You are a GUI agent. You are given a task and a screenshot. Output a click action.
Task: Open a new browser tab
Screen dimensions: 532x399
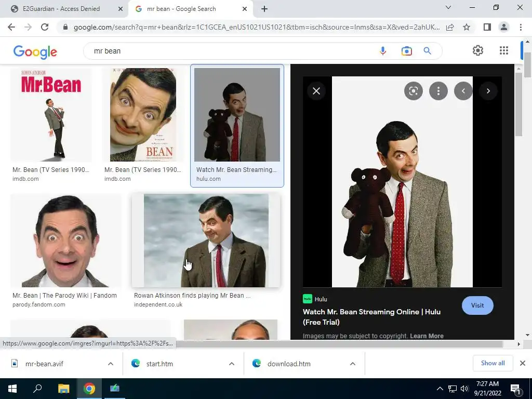[264, 9]
